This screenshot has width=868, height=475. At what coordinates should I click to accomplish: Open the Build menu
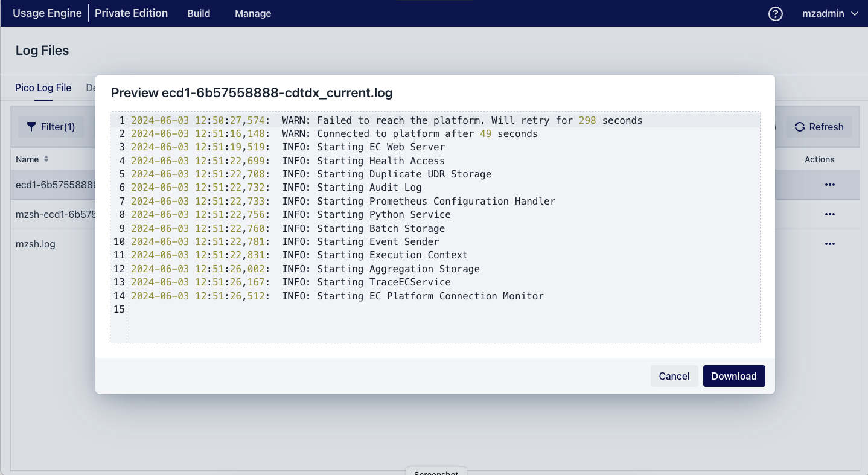198,13
